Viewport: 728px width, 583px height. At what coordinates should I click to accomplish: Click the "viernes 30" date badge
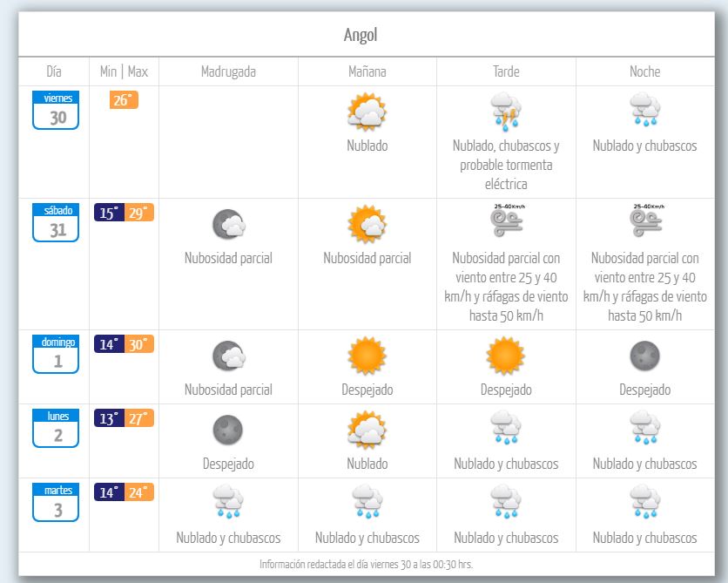56,111
